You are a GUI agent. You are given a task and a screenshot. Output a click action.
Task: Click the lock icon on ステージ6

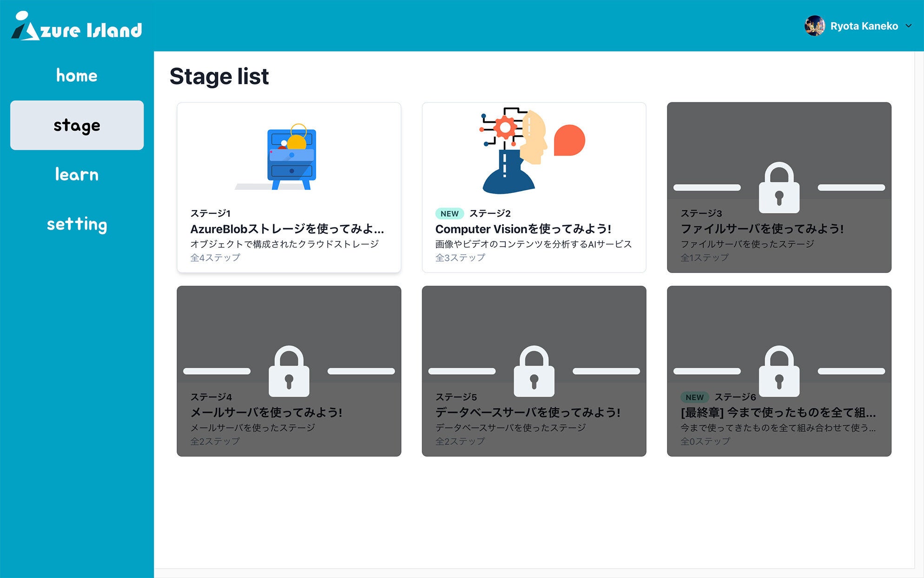(779, 371)
